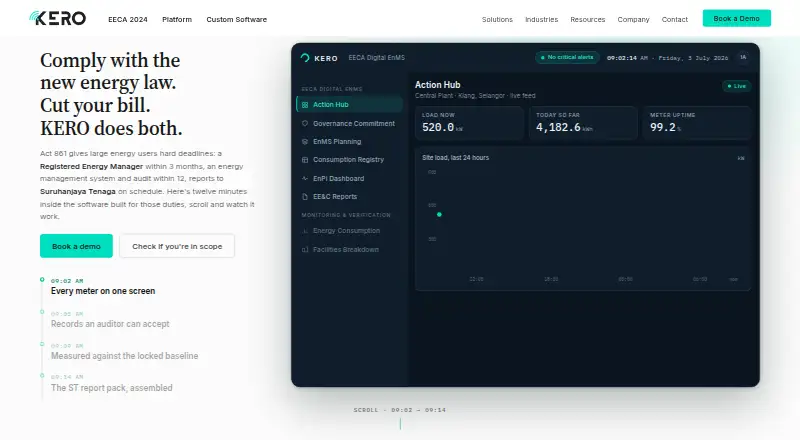Open the EECA 2024 menu item
Image resolution: width=800 pixels, height=440 pixels.
[128, 19]
